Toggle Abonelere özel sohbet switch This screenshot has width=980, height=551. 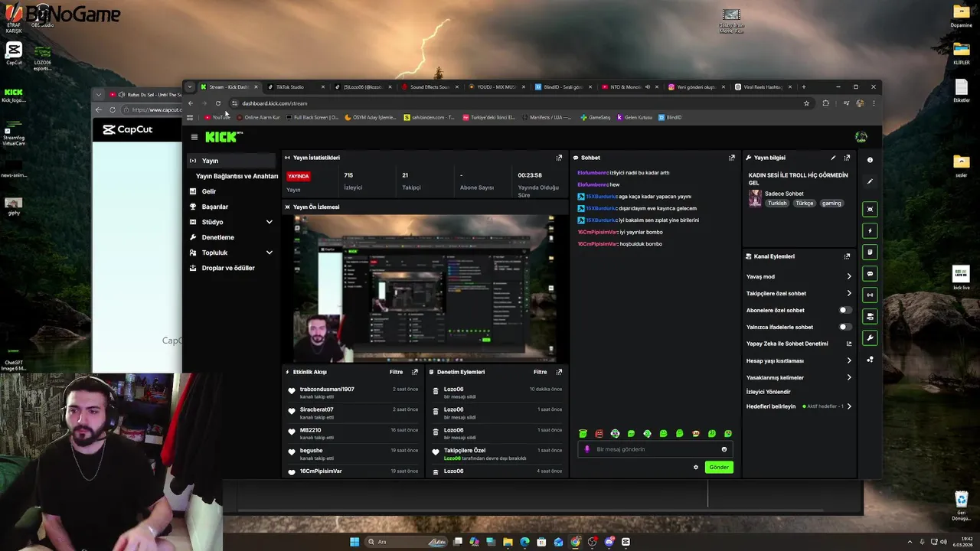[x=844, y=310]
